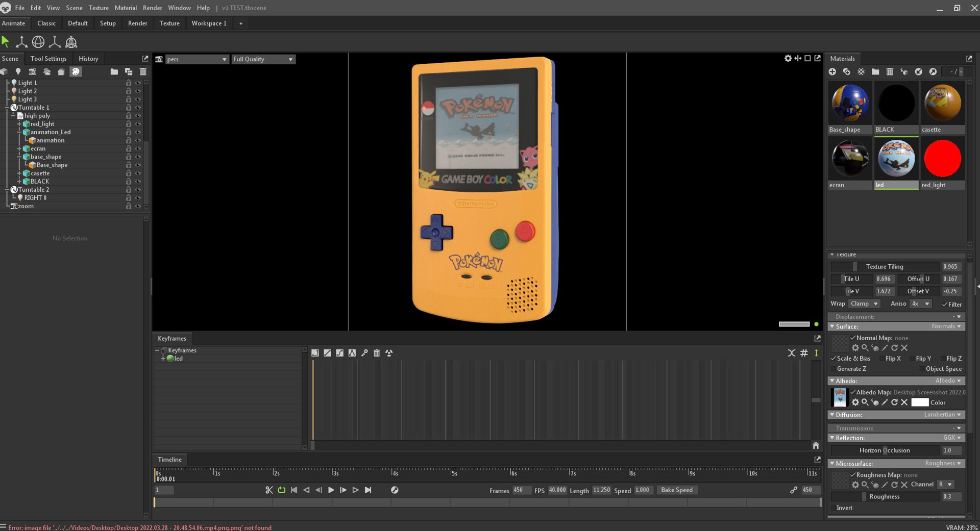Toggle the green loop playback icon

click(x=282, y=490)
